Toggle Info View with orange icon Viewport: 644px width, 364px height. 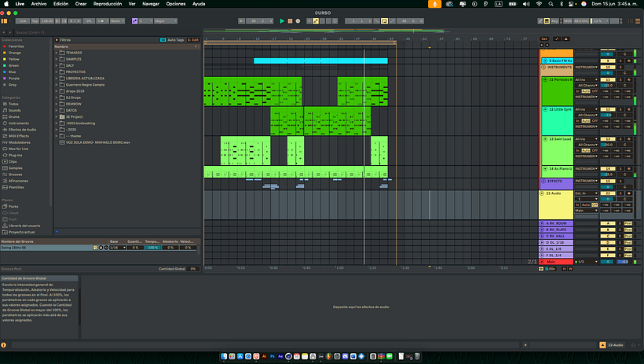point(4,345)
